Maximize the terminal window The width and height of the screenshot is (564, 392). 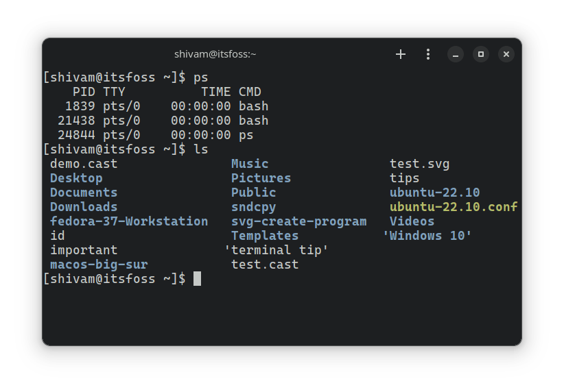pos(481,54)
